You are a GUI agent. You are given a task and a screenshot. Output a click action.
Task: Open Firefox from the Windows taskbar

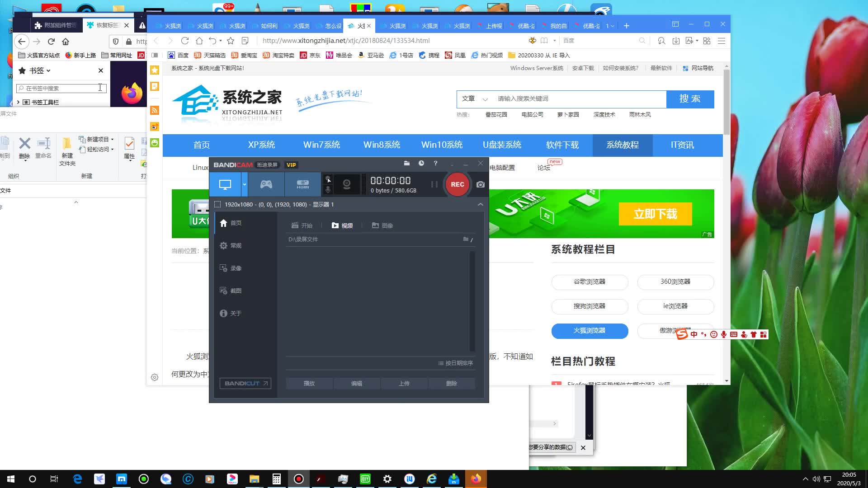[476, 479]
